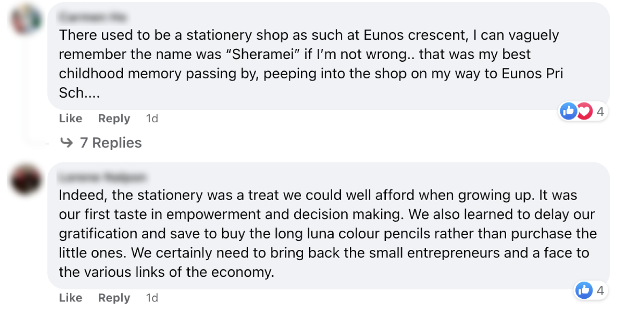Viewport: 644px width, 309px height.
Task: Reply to the comment about small entrepreneurs
Action: (114, 298)
